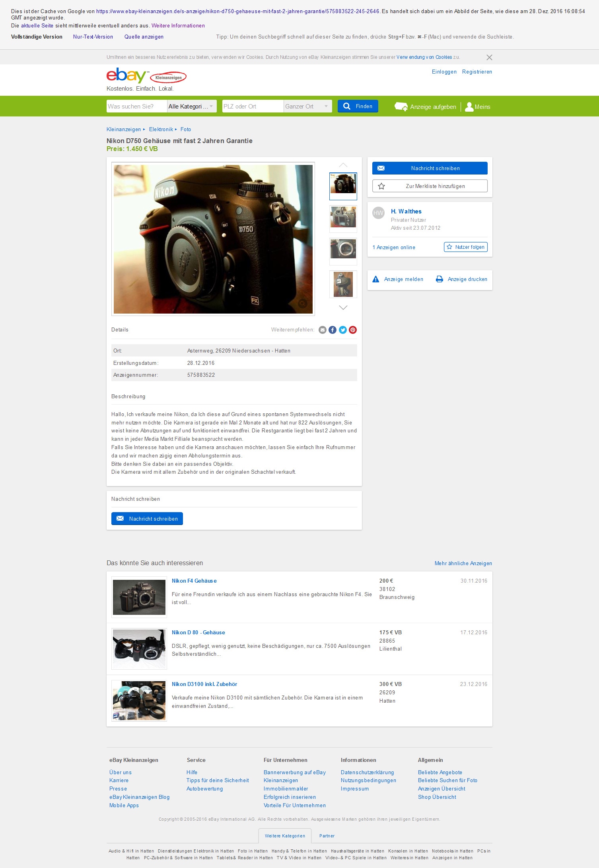Open Nikon D3100 inkl. Zubehör listing
Viewport: 599px width, 868px height.
(x=204, y=684)
